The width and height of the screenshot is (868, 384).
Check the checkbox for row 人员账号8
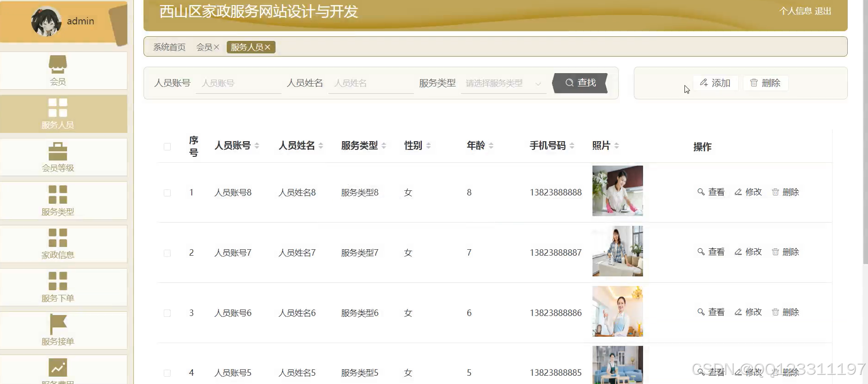click(167, 193)
